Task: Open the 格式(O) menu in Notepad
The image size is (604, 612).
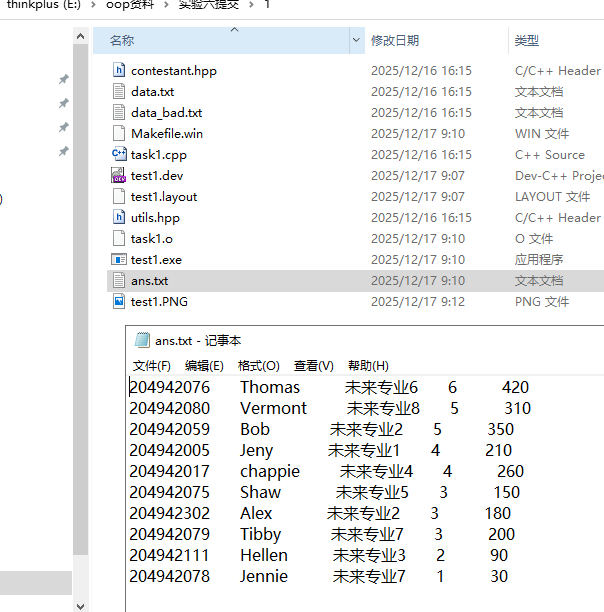Action: 259,366
